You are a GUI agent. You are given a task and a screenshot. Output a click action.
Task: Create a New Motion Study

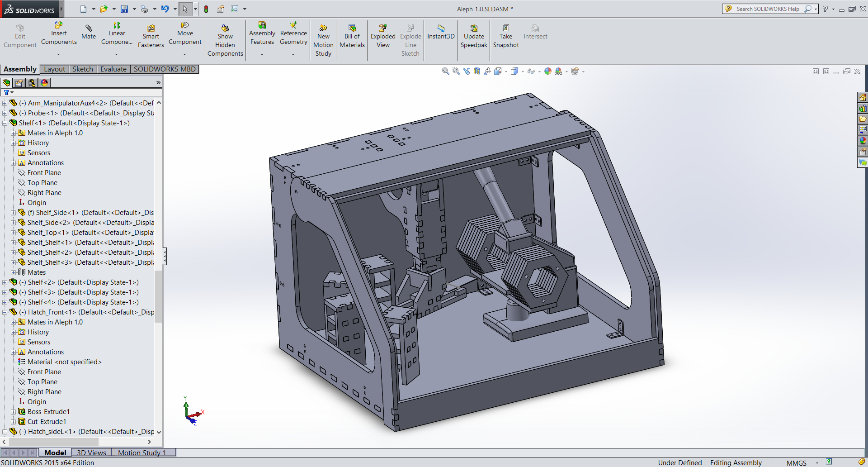[323, 41]
